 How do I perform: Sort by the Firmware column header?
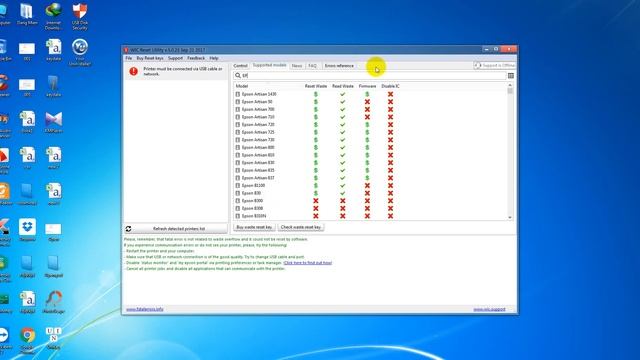click(x=367, y=86)
